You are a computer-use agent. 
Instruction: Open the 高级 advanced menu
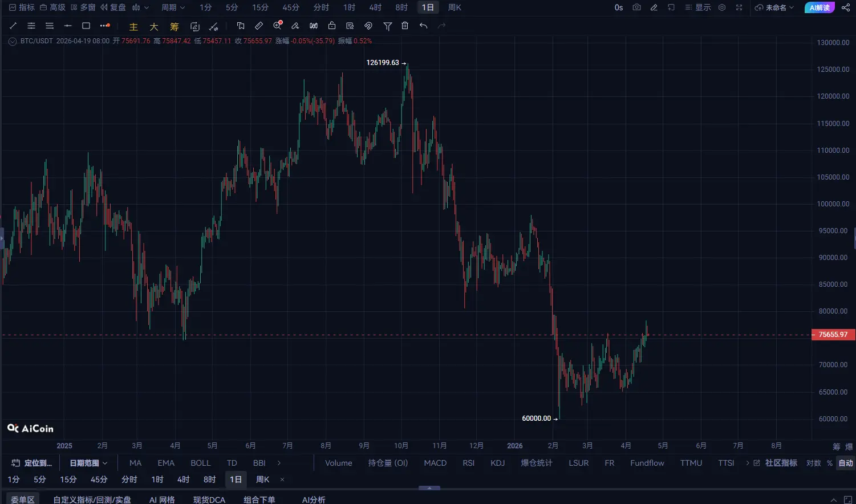[x=52, y=7]
